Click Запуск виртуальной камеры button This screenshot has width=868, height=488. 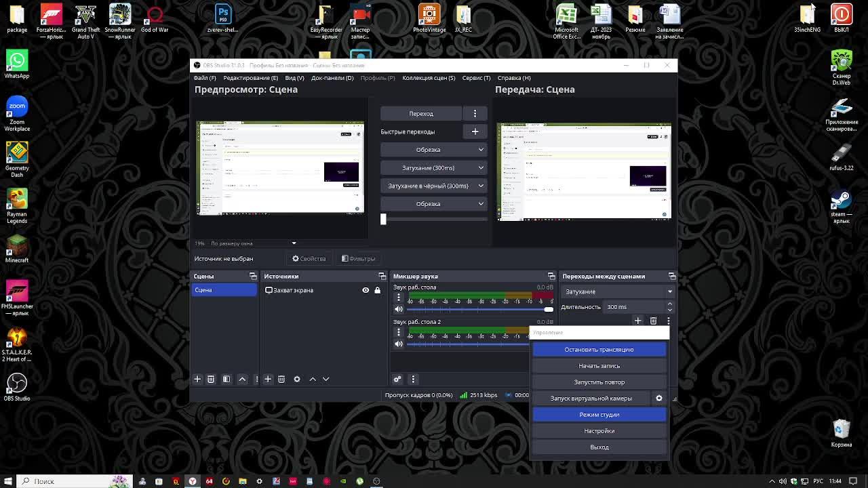pos(591,398)
